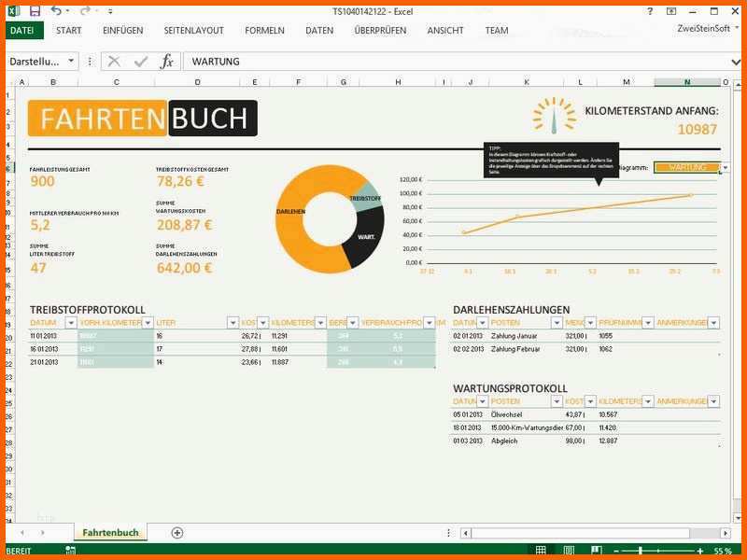Click the formula bar containing WARTUNG
The width and height of the screenshot is (747, 560).
coord(455,62)
